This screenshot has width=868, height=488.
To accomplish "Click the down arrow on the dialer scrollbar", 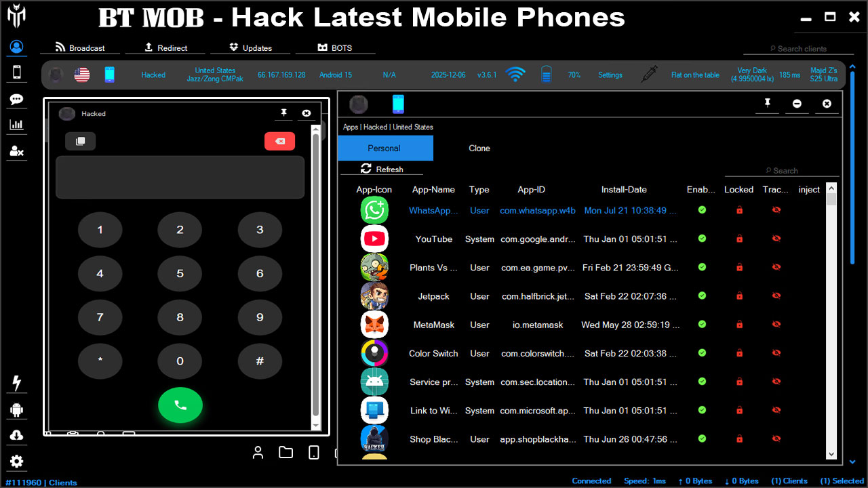I will (315, 426).
